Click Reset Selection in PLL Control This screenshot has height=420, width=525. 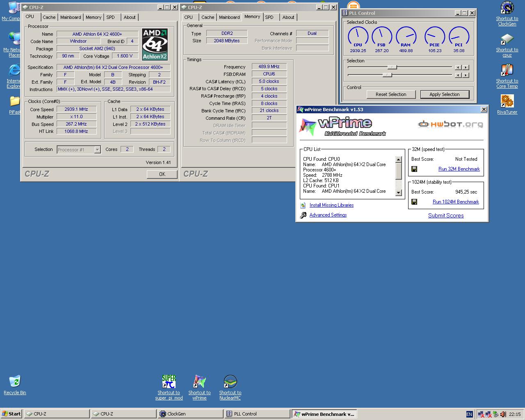pos(391,94)
